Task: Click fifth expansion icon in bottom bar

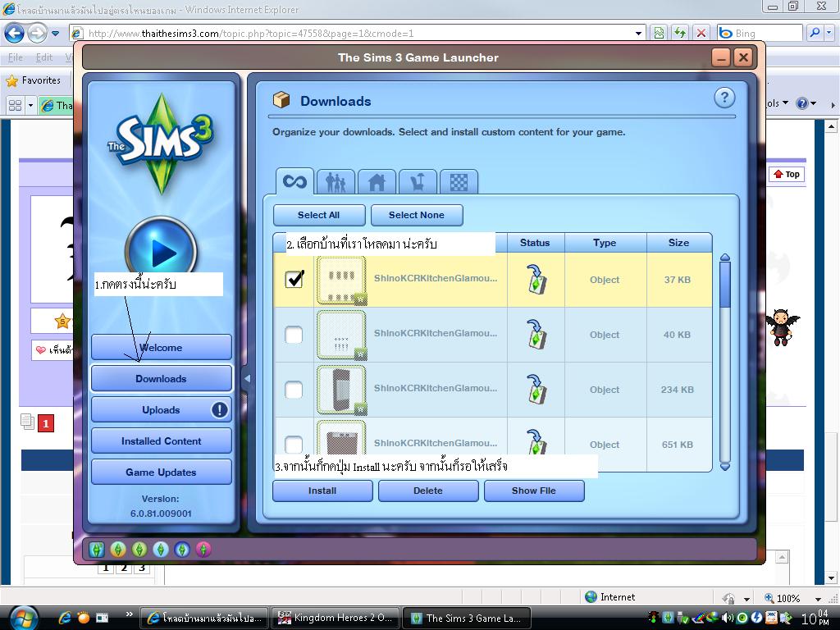Action: point(182,549)
